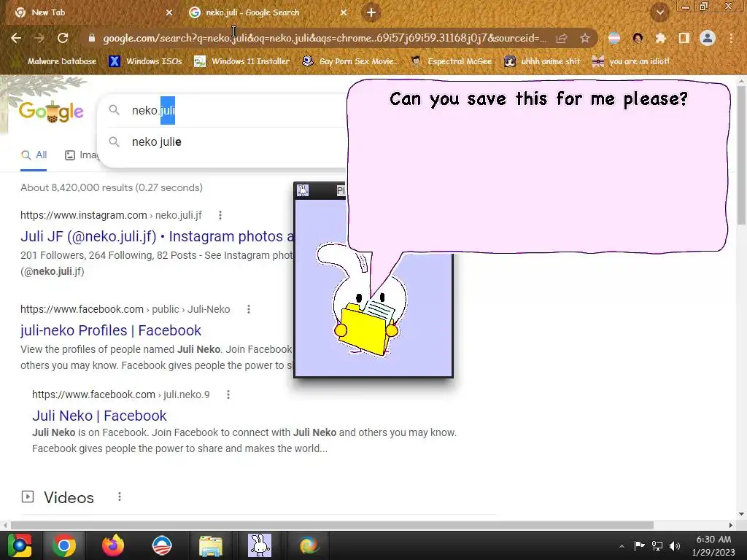Switch to the New Tab tab
Image resolution: width=747 pixels, height=560 pixels.
click(x=90, y=12)
